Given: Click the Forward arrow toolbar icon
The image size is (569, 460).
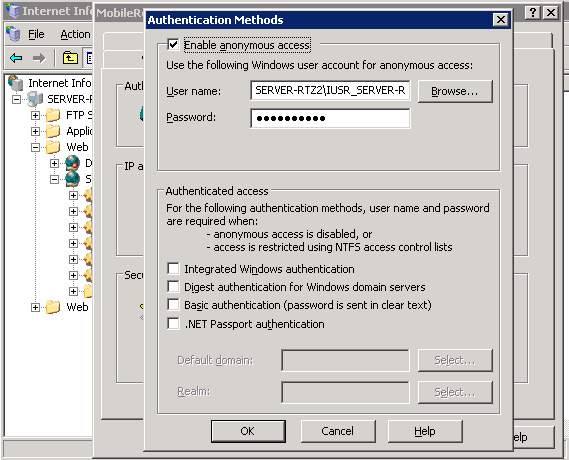Looking at the screenshot, I should click(39, 58).
